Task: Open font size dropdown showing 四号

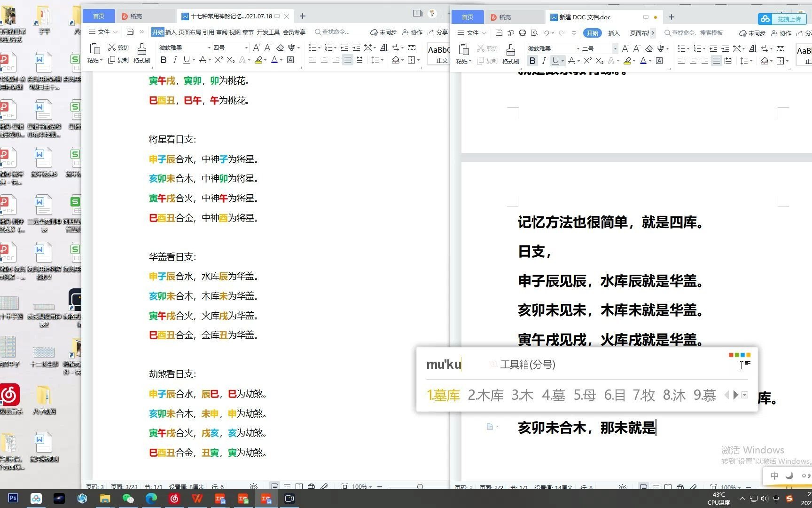Action: [x=246, y=48]
